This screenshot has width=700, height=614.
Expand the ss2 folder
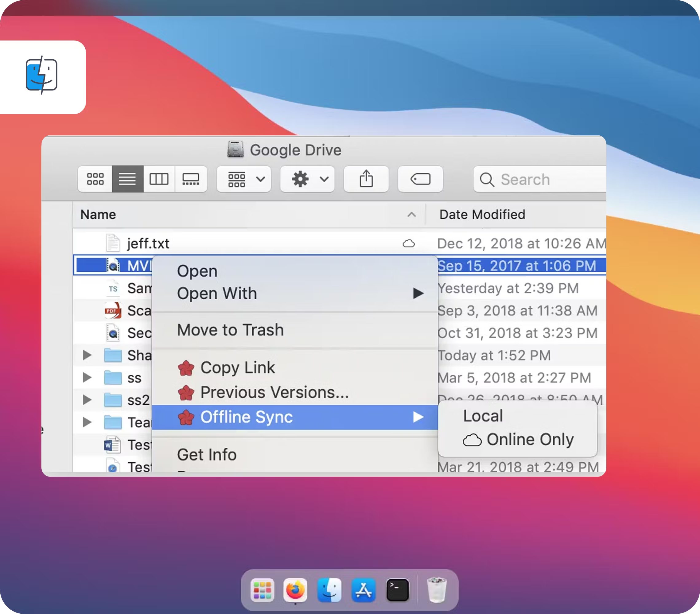[87, 400]
